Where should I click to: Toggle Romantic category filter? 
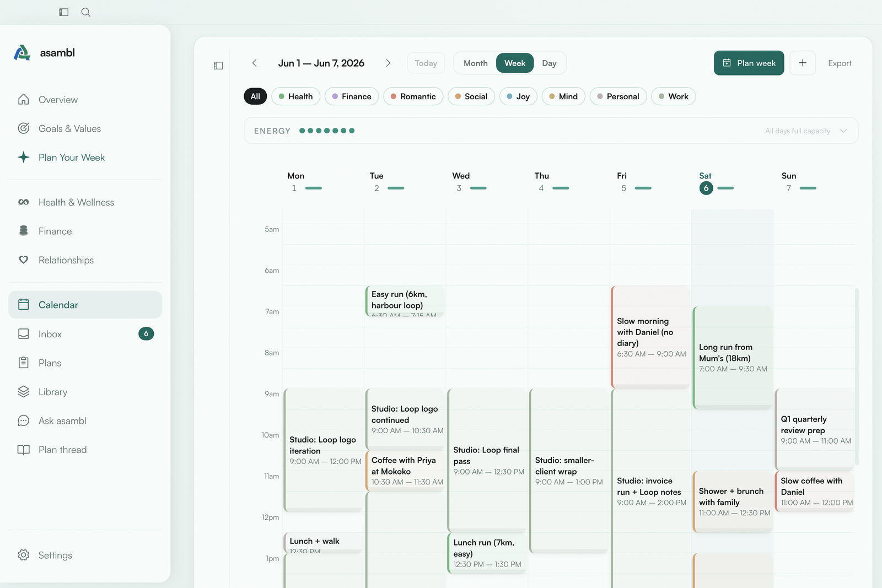coord(413,96)
